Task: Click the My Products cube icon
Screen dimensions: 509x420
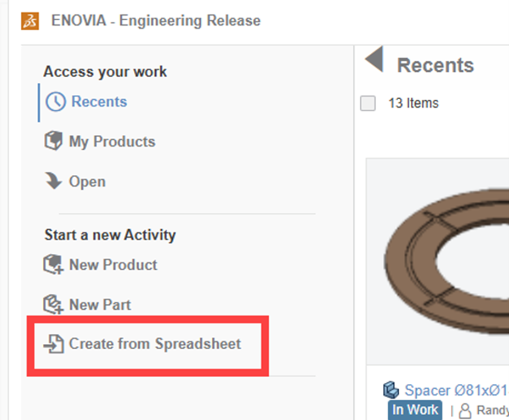Action: click(x=53, y=140)
